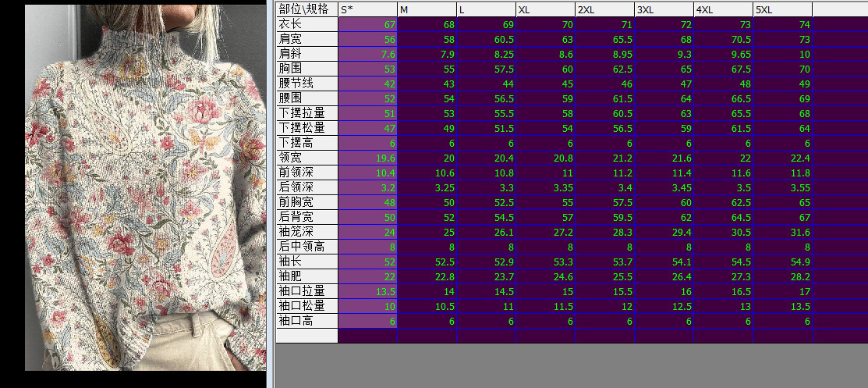Select the 后中领高 row label
This screenshot has width=868, height=388.
coord(307,247)
